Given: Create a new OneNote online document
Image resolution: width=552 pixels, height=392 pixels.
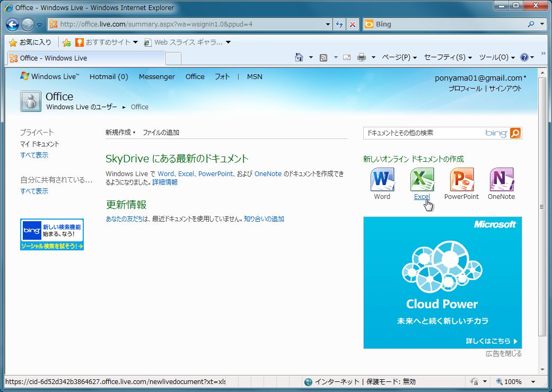Looking at the screenshot, I should (x=501, y=184).
